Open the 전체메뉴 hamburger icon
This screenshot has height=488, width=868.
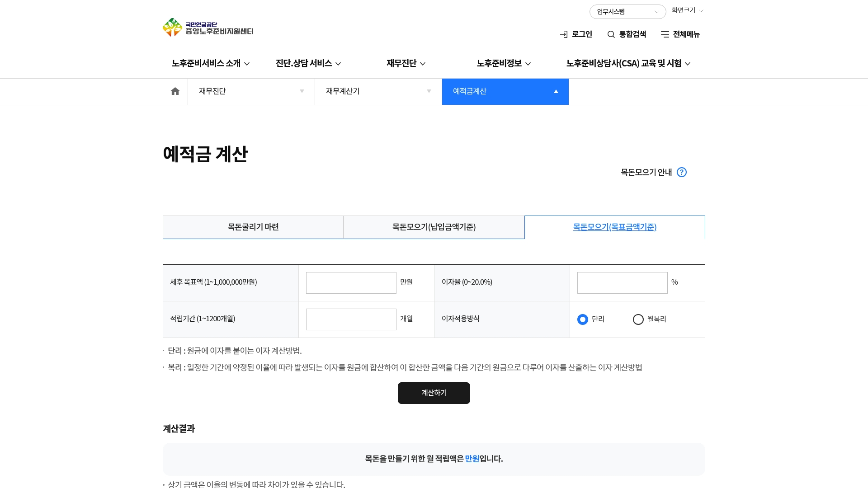coord(665,34)
